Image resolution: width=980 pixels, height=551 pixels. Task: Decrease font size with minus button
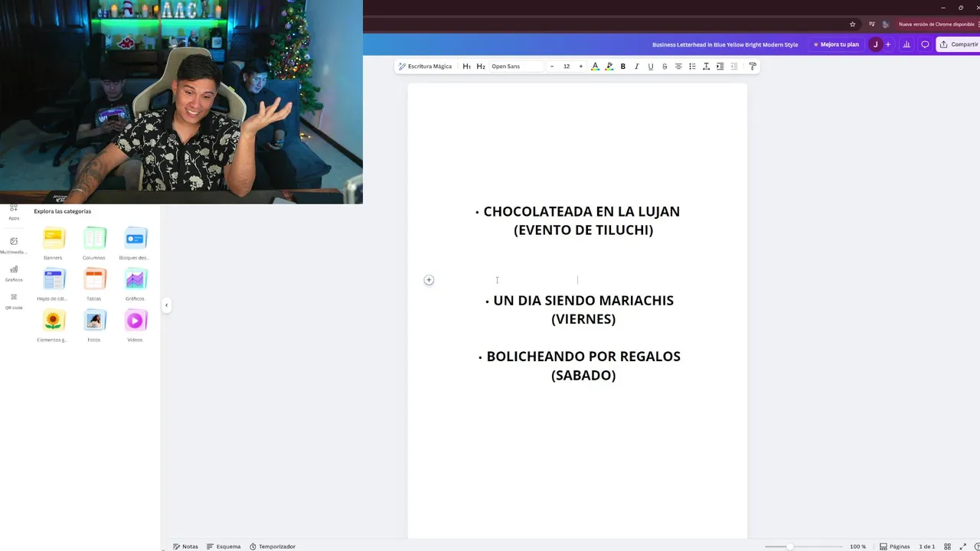point(552,67)
